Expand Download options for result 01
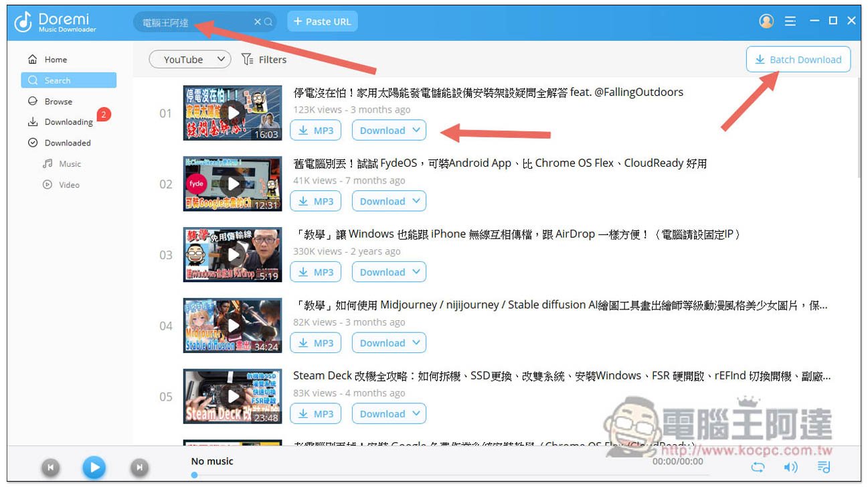The image size is (868, 487). pyautogui.click(x=389, y=131)
